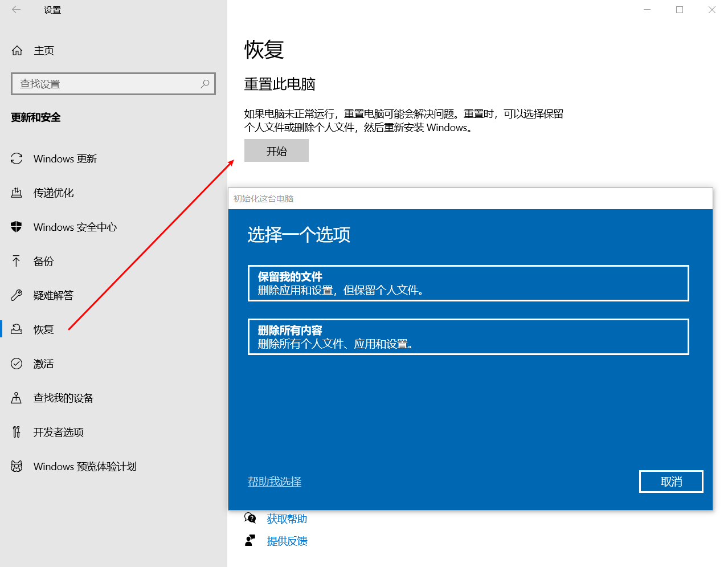Click the Home icon beside 主页
728x567 pixels.
coord(17,51)
